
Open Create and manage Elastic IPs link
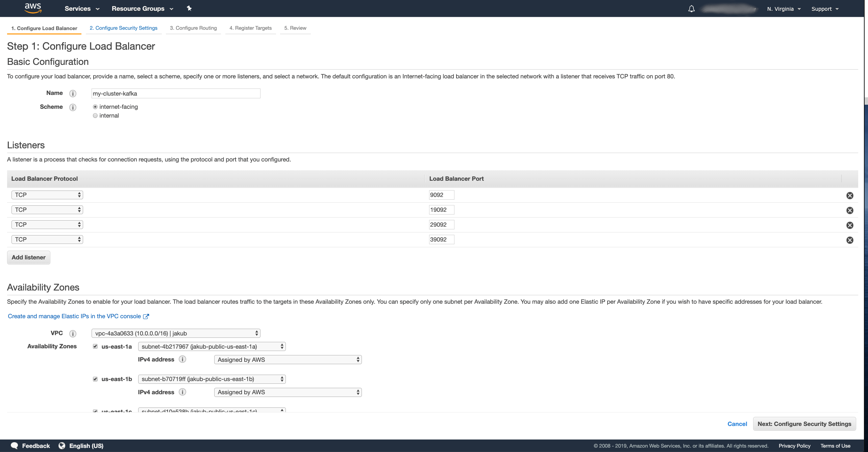[78, 316]
